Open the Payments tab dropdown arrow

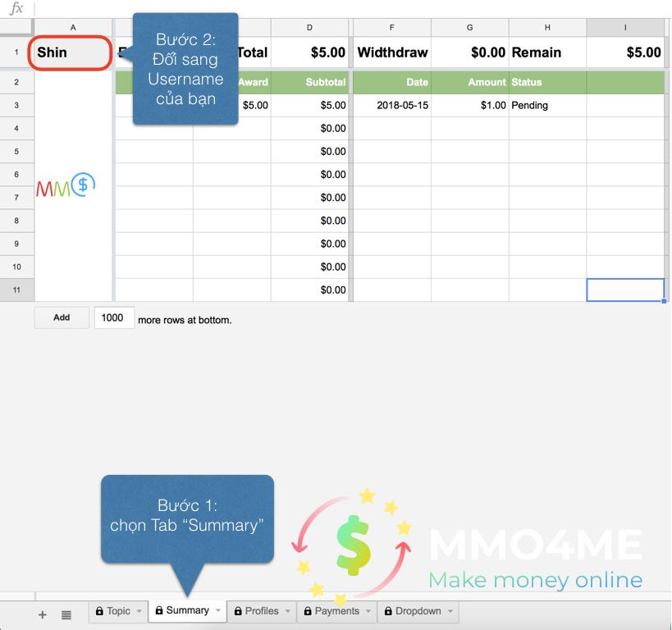tap(368, 611)
